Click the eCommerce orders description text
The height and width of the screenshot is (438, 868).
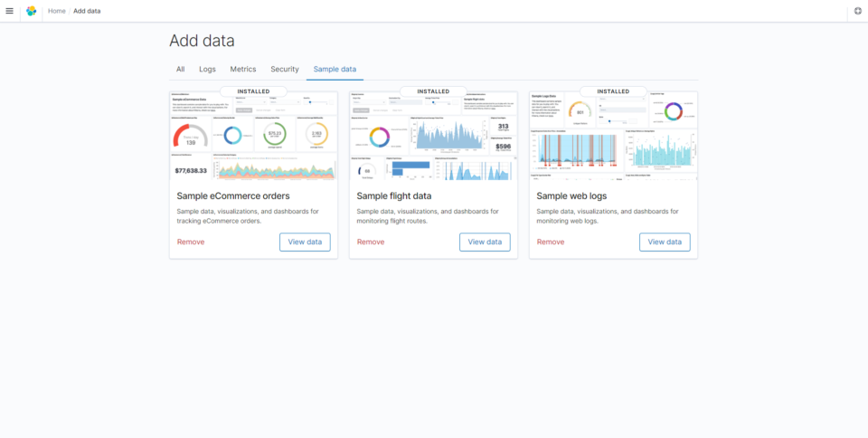[248, 216]
